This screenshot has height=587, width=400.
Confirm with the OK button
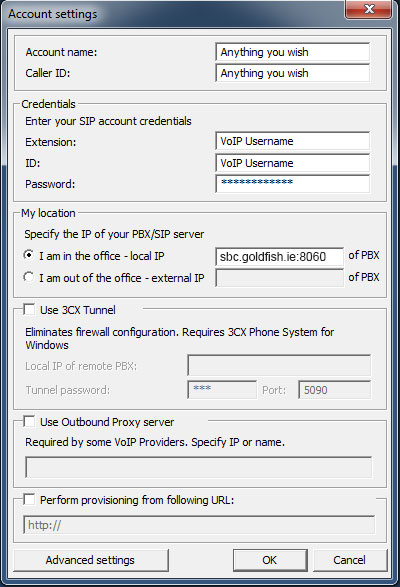[270, 560]
